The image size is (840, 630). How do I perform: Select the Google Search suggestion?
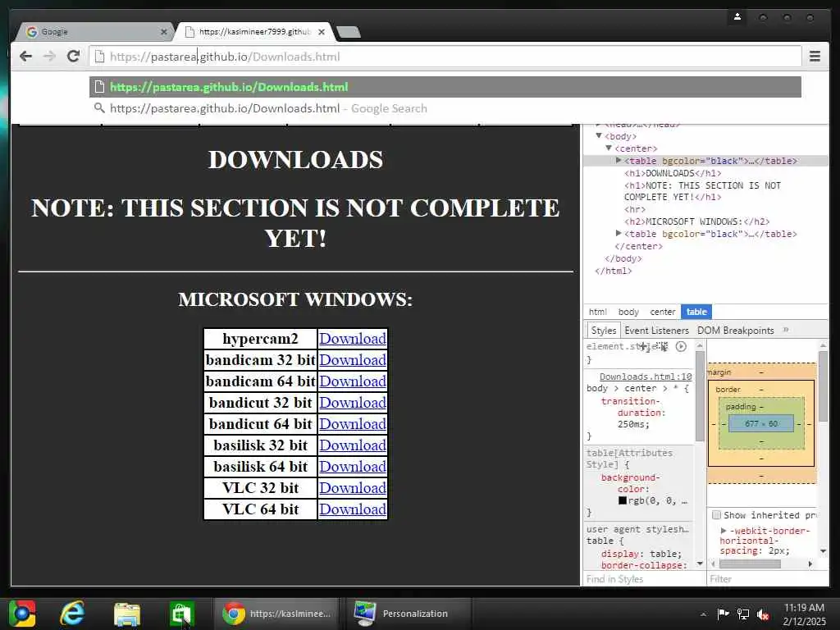(x=445, y=108)
